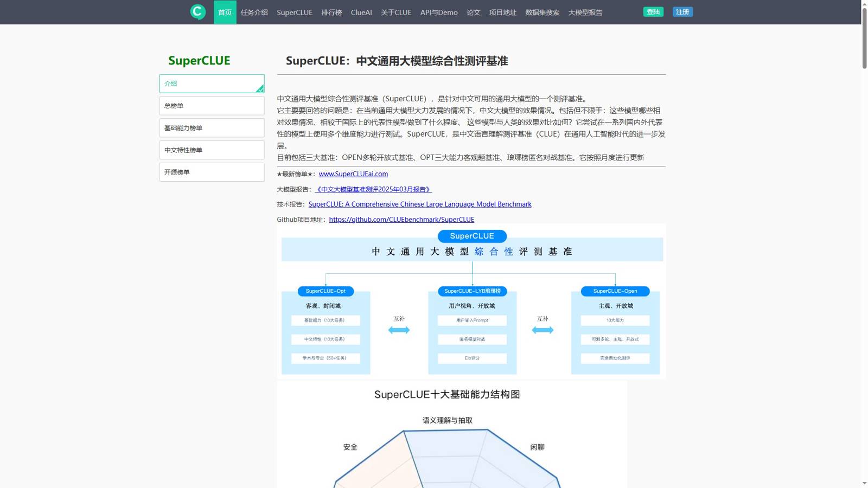Open the 排行榜 menu item

[331, 12]
